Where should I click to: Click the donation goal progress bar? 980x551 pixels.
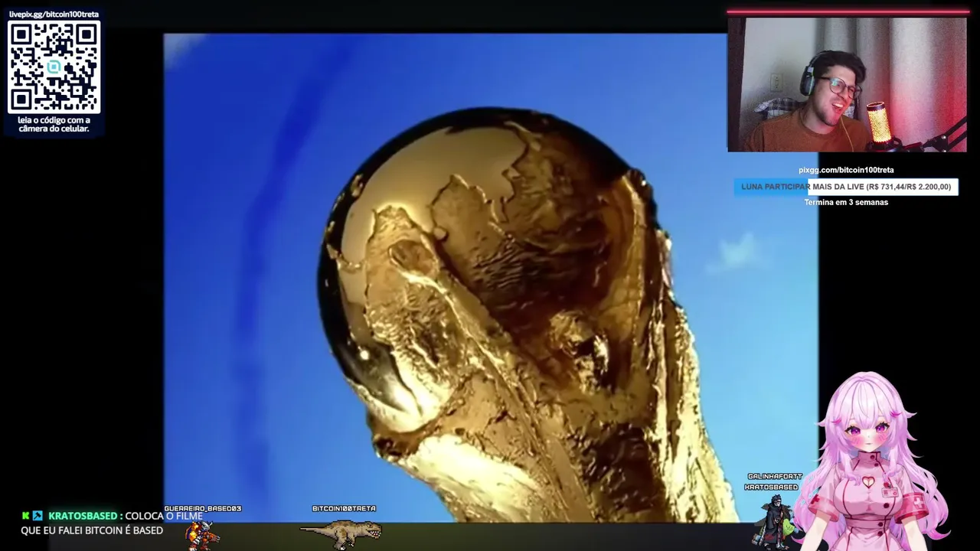(x=846, y=187)
